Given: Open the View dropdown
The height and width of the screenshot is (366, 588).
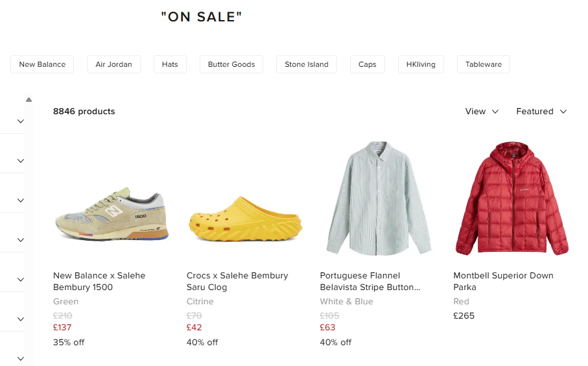Looking at the screenshot, I should coord(482,112).
